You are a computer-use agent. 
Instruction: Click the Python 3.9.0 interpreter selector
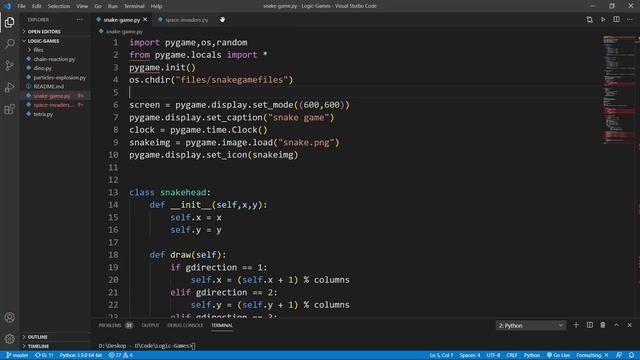click(x=81, y=356)
